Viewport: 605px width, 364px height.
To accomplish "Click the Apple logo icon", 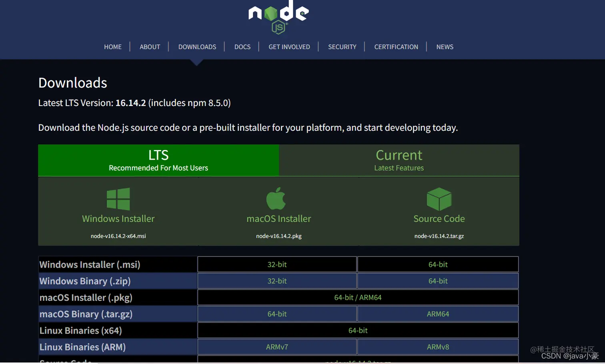I will click(276, 198).
